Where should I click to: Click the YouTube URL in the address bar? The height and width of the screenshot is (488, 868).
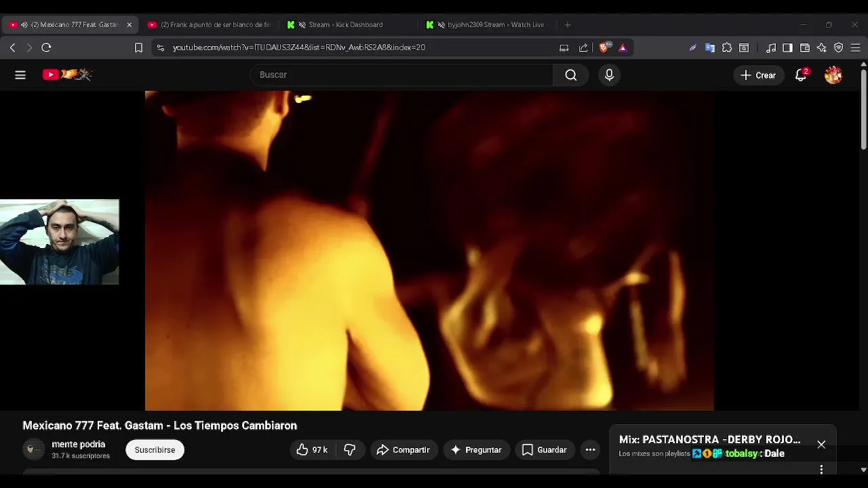click(299, 47)
